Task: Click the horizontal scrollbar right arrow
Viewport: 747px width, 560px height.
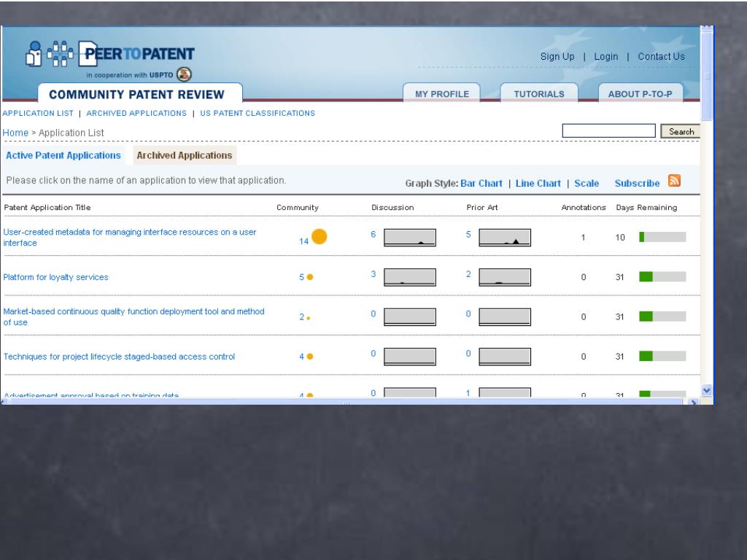Action: tap(693, 402)
